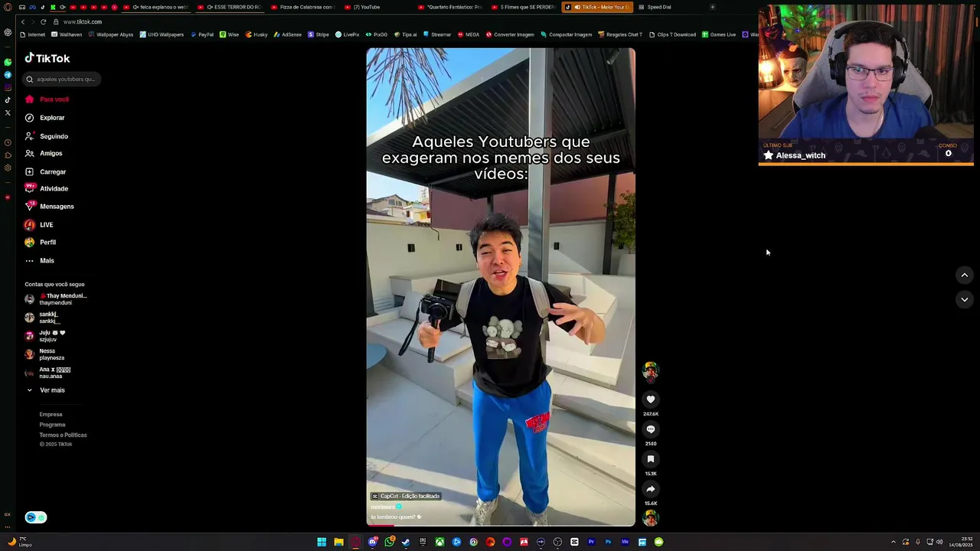Viewport: 980px width, 551px height.
Task: Switch to Quarteto Fantástico tab
Action: pyautogui.click(x=450, y=7)
